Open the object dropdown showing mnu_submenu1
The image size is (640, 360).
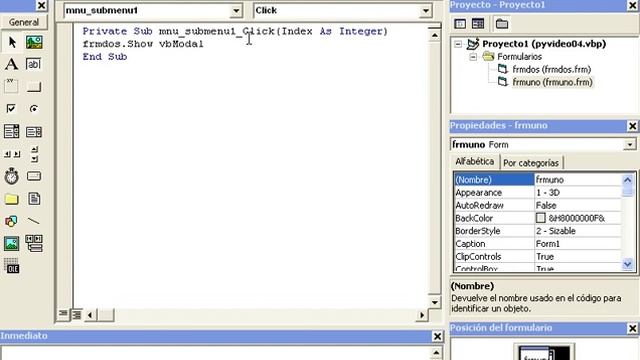236,11
